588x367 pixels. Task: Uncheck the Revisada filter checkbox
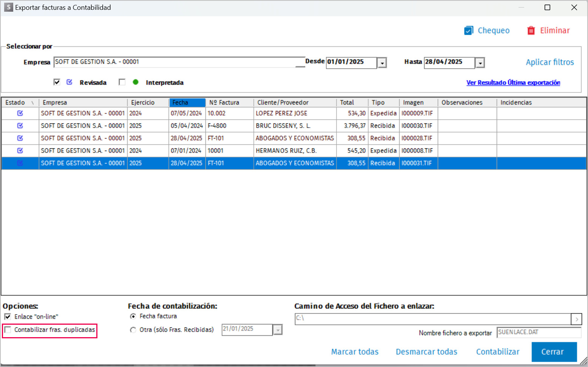pyautogui.click(x=57, y=82)
